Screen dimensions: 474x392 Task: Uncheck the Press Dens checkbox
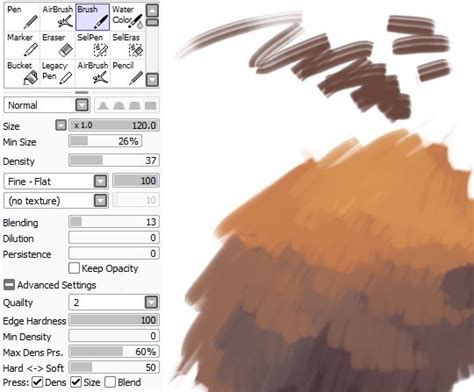[x=37, y=382]
